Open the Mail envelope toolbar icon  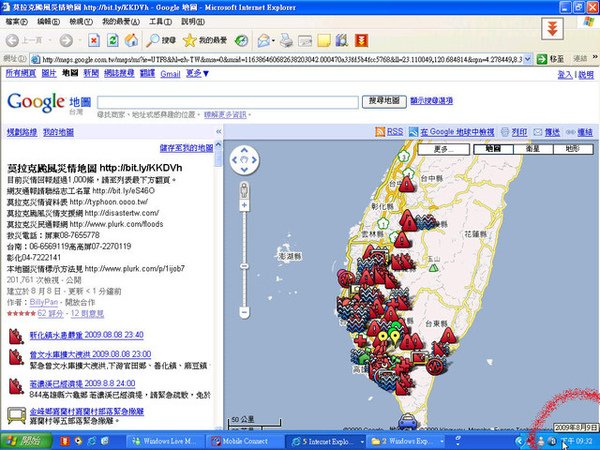pyautogui.click(x=264, y=40)
